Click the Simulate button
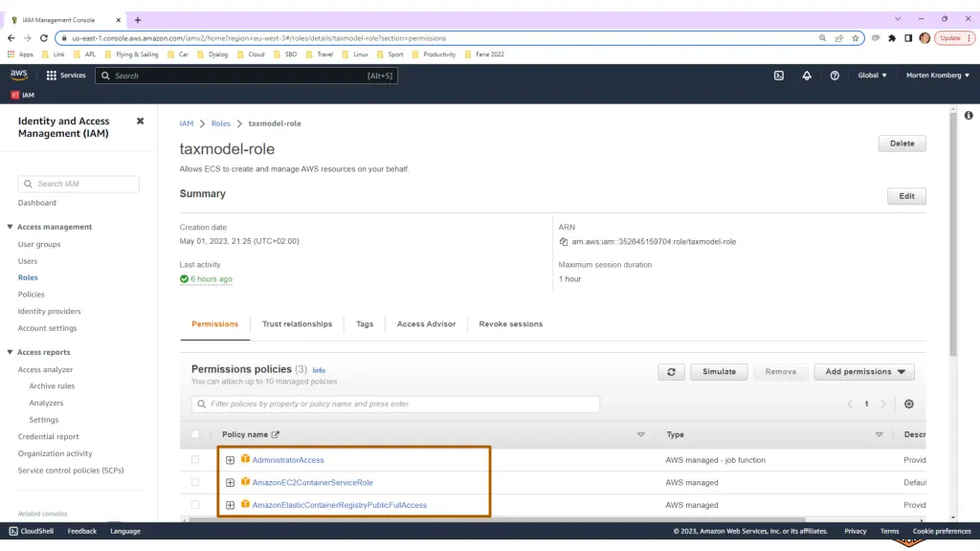 (x=719, y=372)
